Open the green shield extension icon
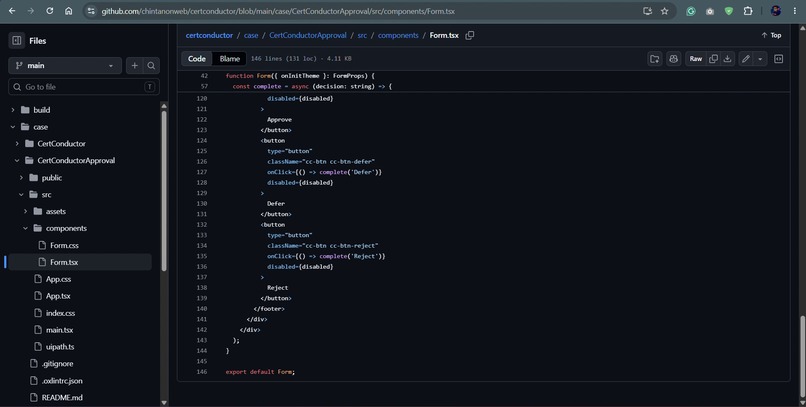Image resolution: width=806 pixels, height=407 pixels. pos(728,11)
